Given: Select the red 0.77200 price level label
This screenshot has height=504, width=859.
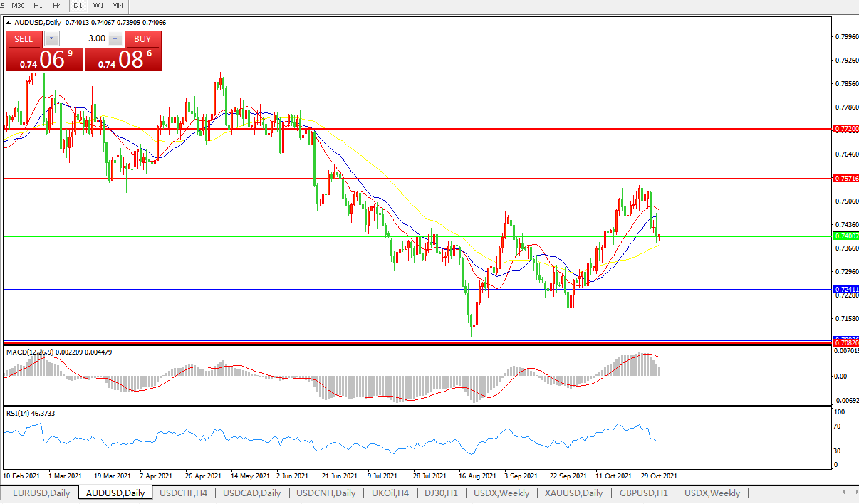Looking at the screenshot, I should (845, 129).
